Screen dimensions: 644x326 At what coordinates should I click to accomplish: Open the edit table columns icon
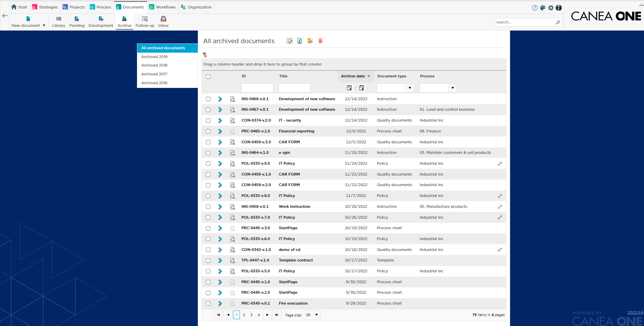pyautogui.click(x=289, y=41)
